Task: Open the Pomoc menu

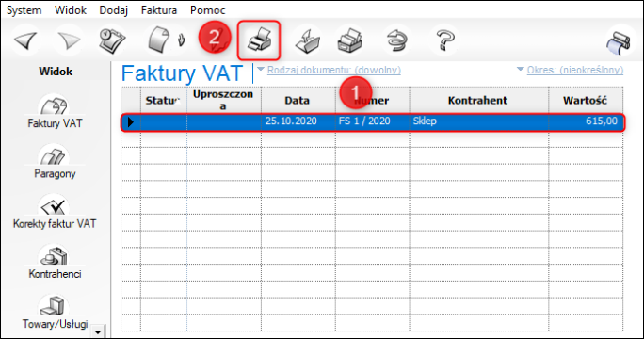Action: [207, 9]
